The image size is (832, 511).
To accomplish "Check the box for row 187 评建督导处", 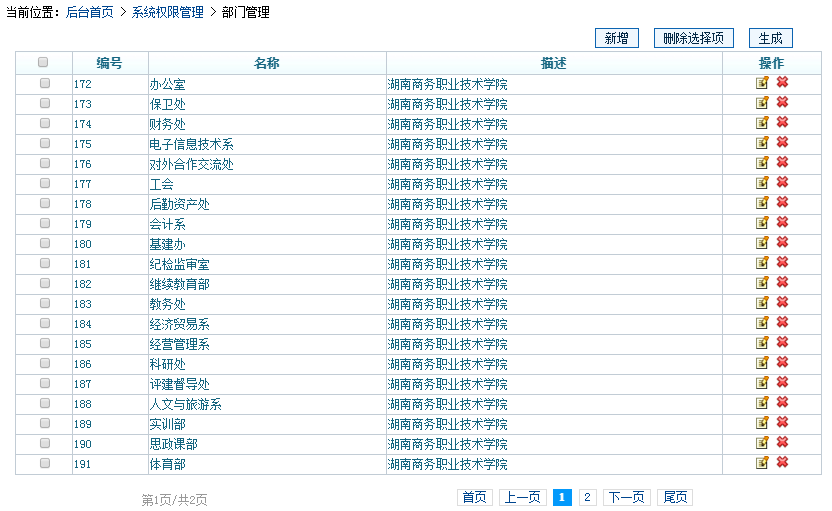I will pyautogui.click(x=45, y=383).
